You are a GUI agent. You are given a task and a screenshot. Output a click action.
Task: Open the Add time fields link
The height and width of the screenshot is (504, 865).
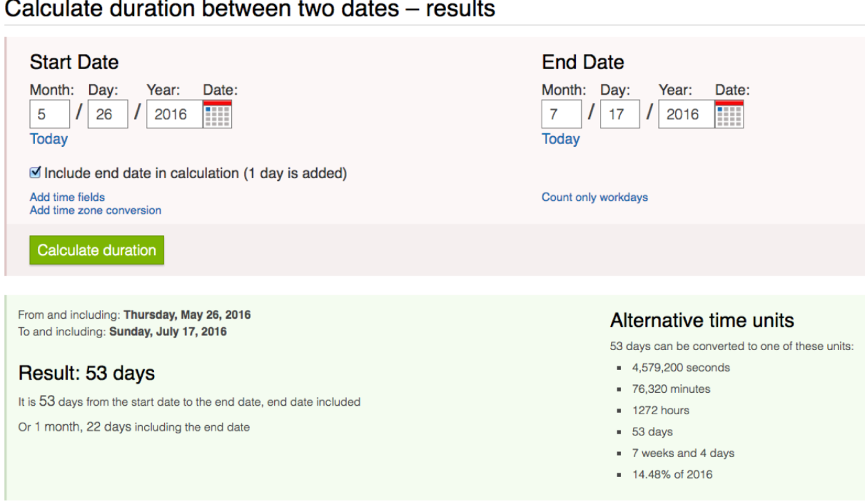(x=67, y=197)
